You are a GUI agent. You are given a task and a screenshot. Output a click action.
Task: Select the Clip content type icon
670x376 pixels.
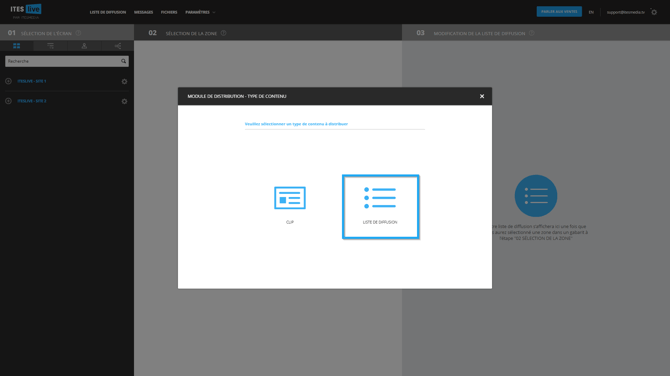290,198
